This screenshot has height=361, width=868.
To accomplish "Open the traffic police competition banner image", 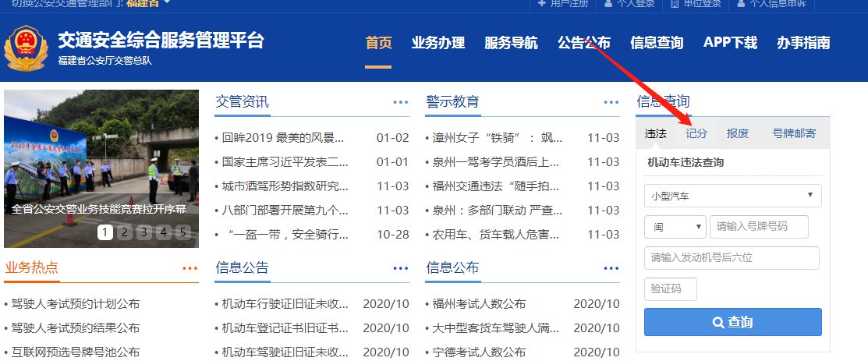I will tap(101, 168).
